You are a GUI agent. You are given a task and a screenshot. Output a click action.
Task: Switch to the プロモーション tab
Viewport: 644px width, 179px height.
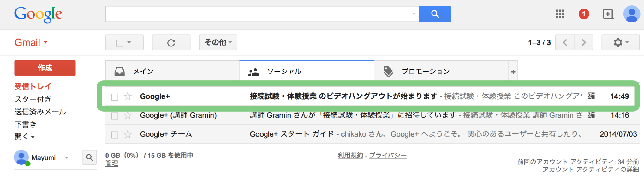pos(441,71)
